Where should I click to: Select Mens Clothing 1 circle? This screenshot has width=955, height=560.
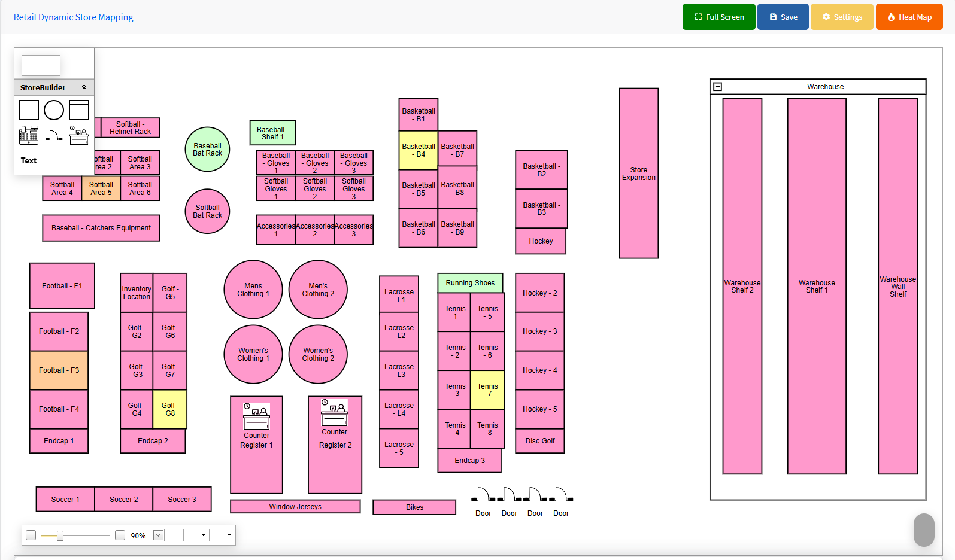pyautogui.click(x=253, y=290)
